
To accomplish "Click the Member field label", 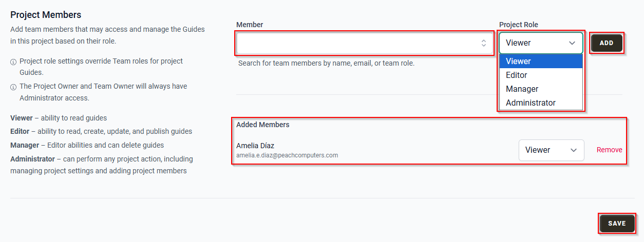I will [250, 25].
